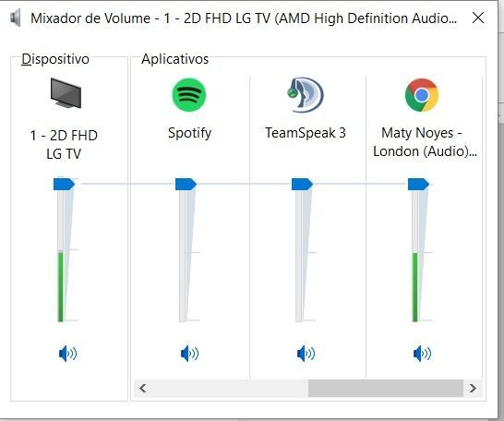The image size is (504, 421).
Task: Click the 1 - 2D FHD LG TV label
Action: coord(64,145)
